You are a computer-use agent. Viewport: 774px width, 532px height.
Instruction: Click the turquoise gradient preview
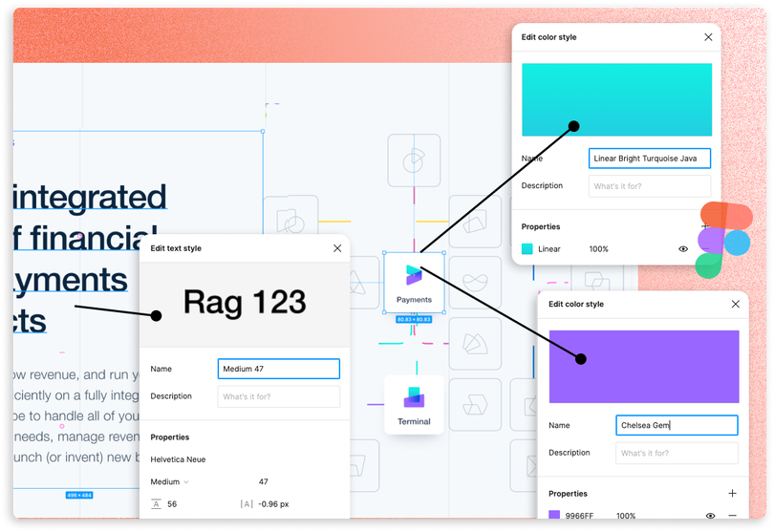(616, 99)
